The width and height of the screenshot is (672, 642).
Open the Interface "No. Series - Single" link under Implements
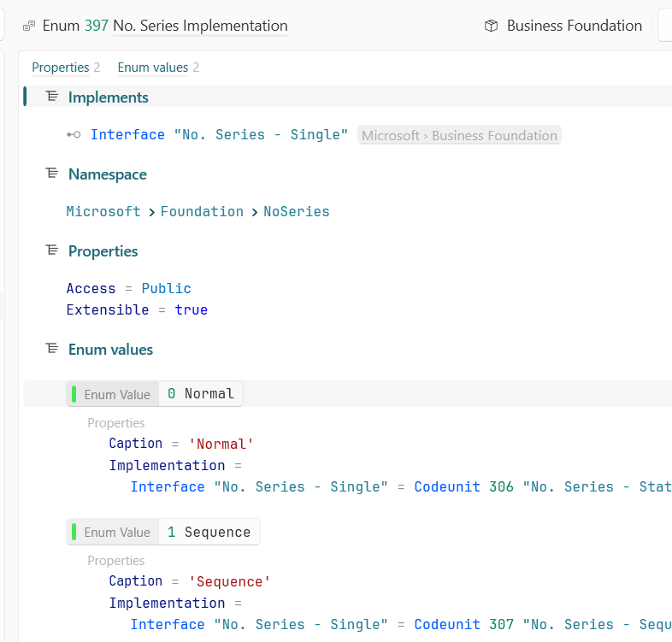[219, 135]
